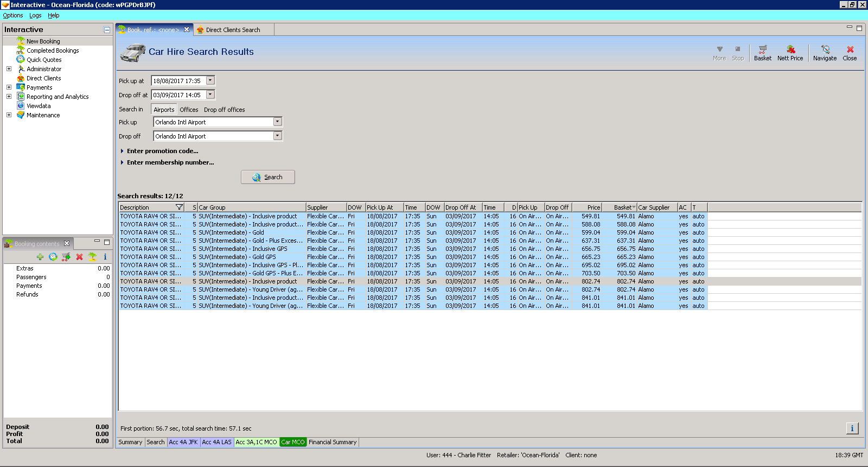
Task: Expand the Administrator tree node
Action: tap(9, 69)
